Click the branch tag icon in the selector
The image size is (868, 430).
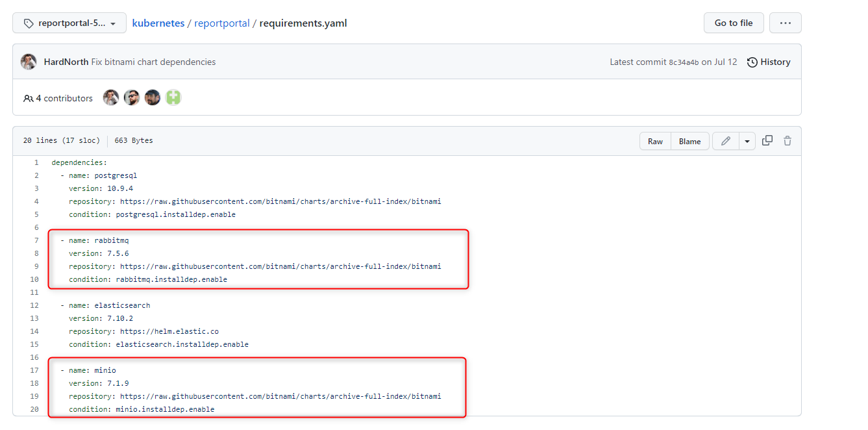pos(27,22)
